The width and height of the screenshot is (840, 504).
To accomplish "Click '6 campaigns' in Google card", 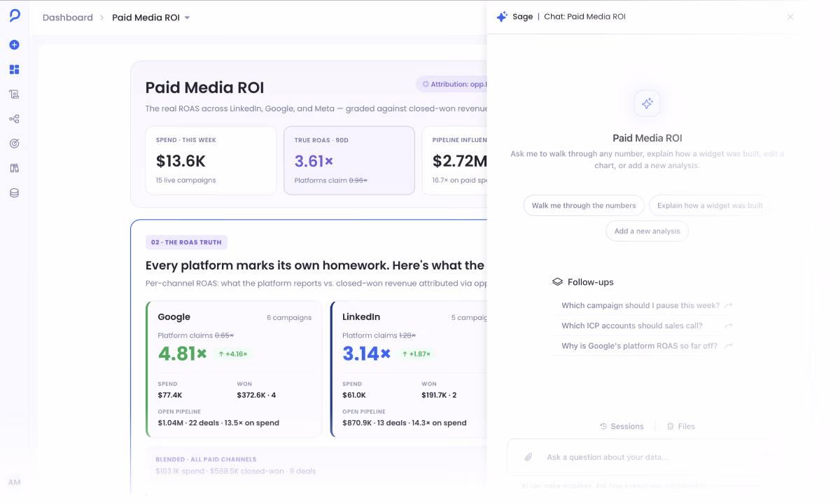I will click(x=289, y=318).
